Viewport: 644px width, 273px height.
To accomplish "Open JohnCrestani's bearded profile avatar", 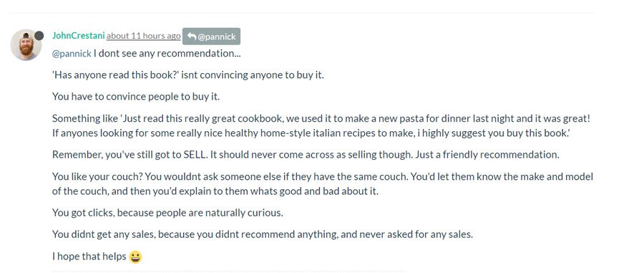I will tap(26, 45).
